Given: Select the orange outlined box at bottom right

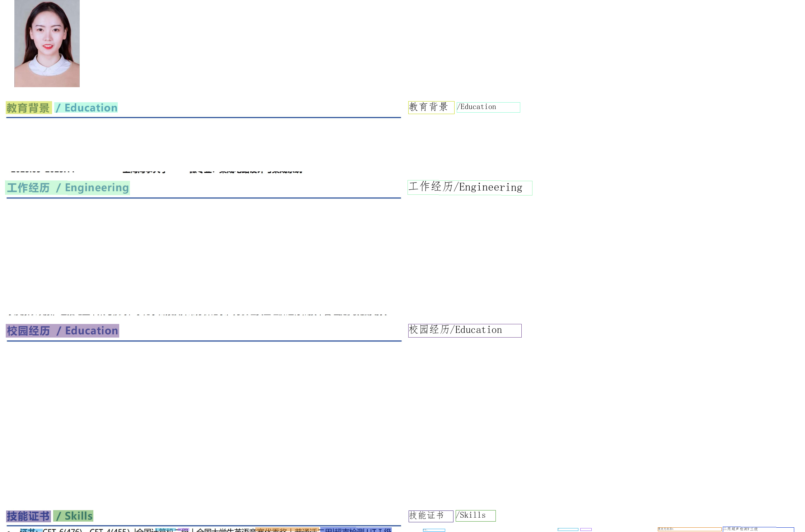Looking at the screenshot, I should click(x=689, y=529).
